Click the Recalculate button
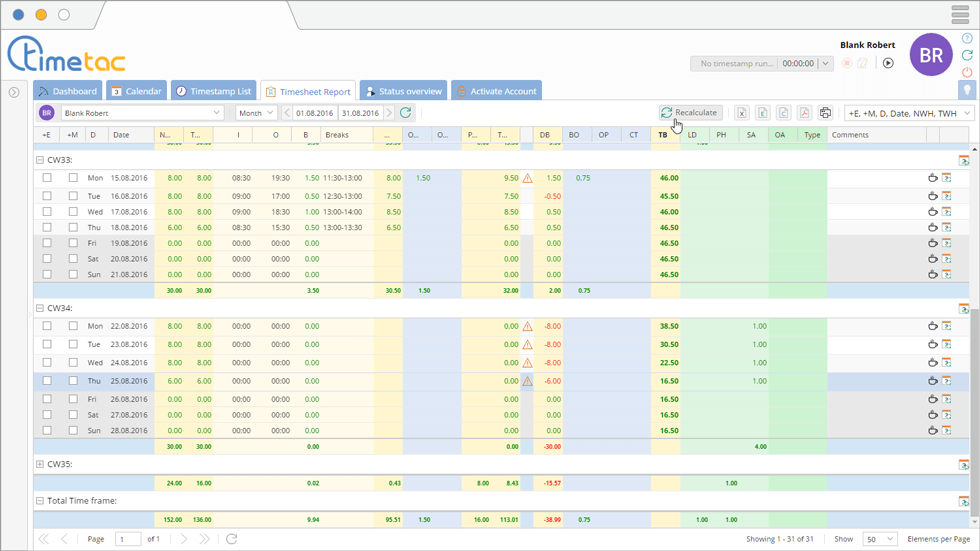This screenshot has height=551, width=980. point(690,113)
